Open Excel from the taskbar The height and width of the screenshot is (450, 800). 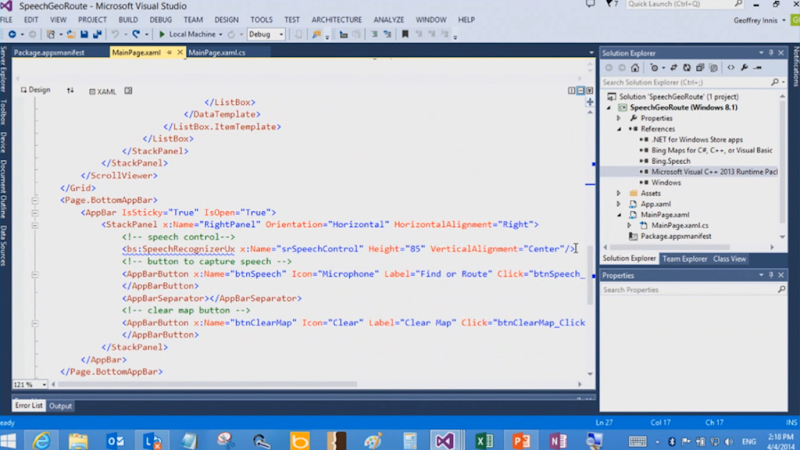point(484,440)
